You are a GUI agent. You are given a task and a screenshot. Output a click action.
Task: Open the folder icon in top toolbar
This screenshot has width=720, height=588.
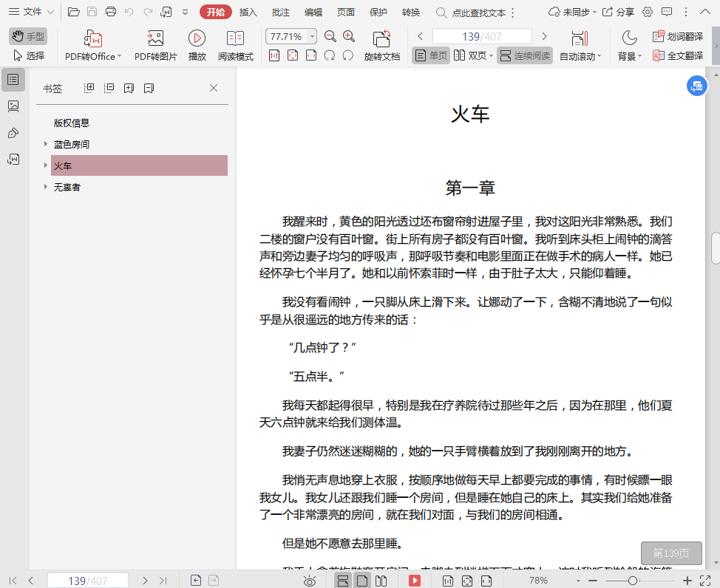(73, 12)
